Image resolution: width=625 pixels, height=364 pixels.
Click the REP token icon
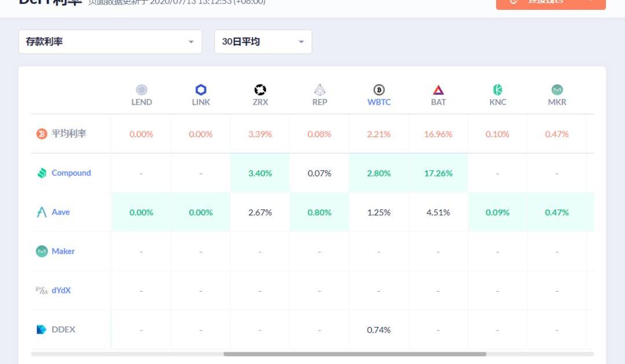[x=319, y=90]
